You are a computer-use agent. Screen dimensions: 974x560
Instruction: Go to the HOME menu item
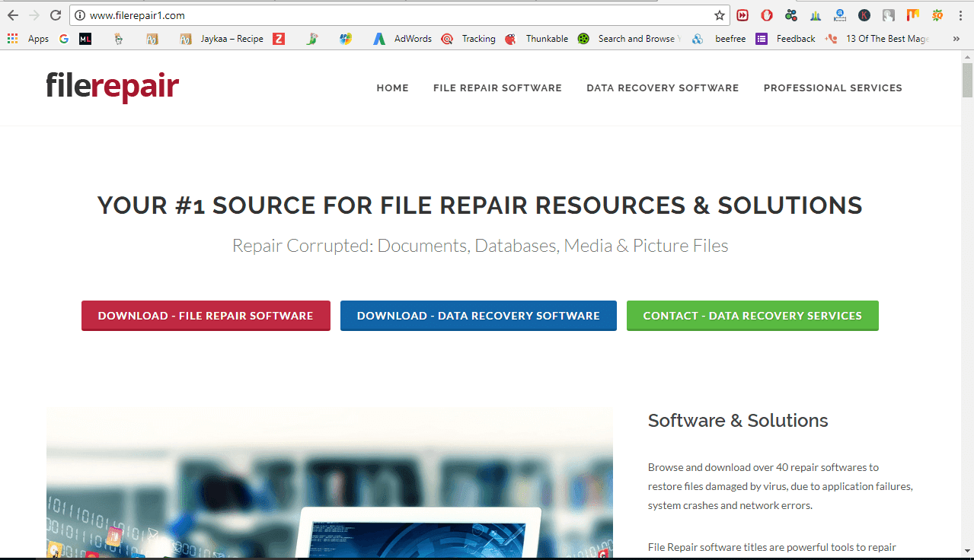393,88
